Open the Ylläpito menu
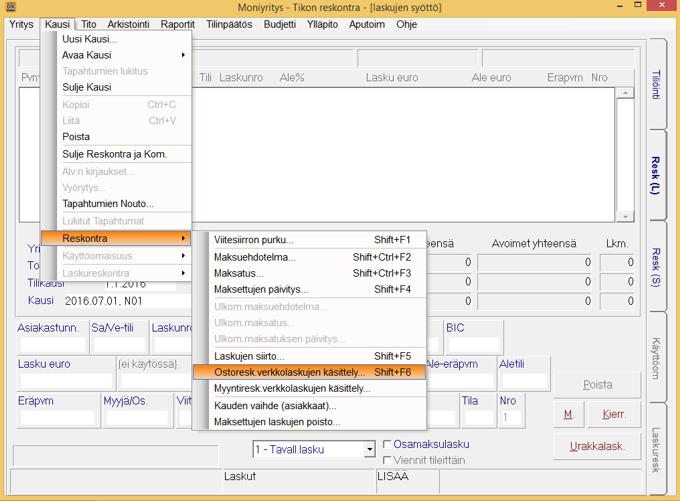 tap(322, 24)
